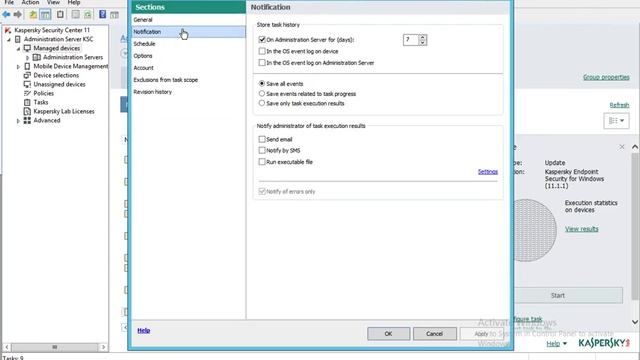This screenshot has height=360, width=640.
Task: Select 'Save all events' radio button
Action: pyautogui.click(x=262, y=83)
